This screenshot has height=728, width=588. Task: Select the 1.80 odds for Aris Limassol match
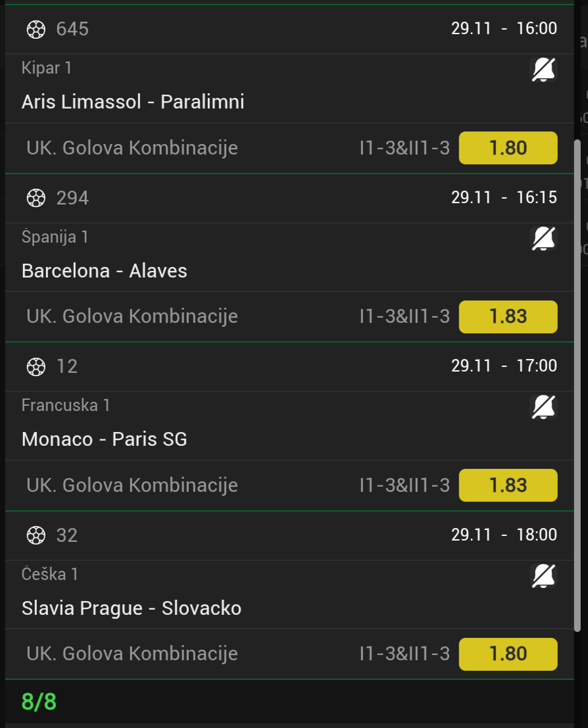pos(508,148)
